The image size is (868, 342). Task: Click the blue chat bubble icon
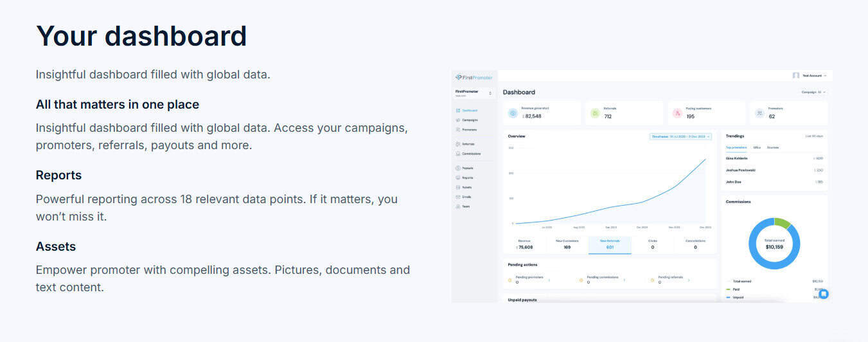coord(824,294)
